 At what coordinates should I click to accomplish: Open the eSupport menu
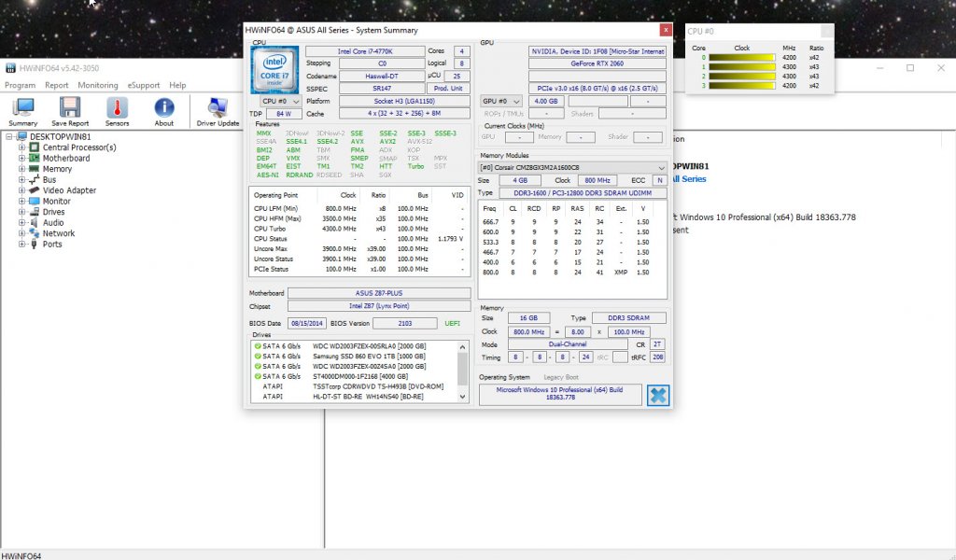point(143,85)
